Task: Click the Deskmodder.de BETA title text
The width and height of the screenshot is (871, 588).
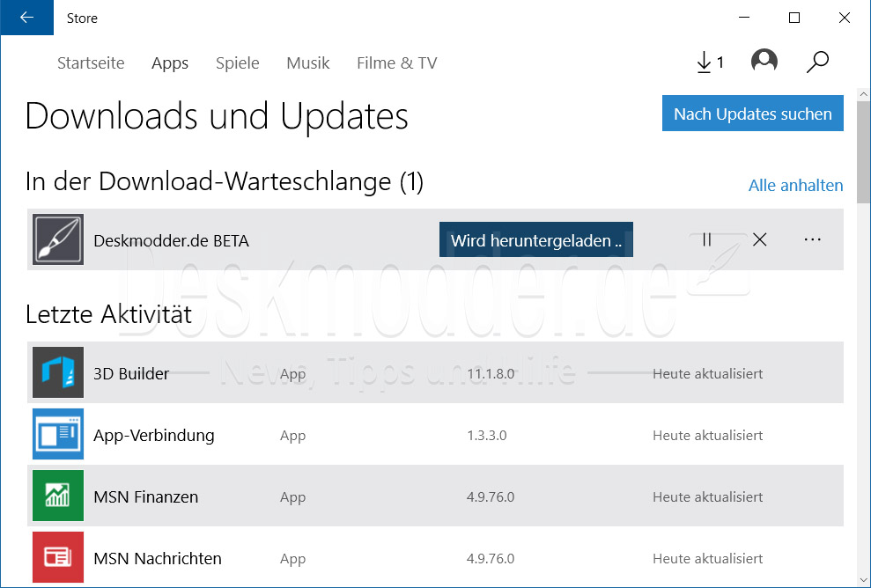Action: pyautogui.click(x=171, y=241)
